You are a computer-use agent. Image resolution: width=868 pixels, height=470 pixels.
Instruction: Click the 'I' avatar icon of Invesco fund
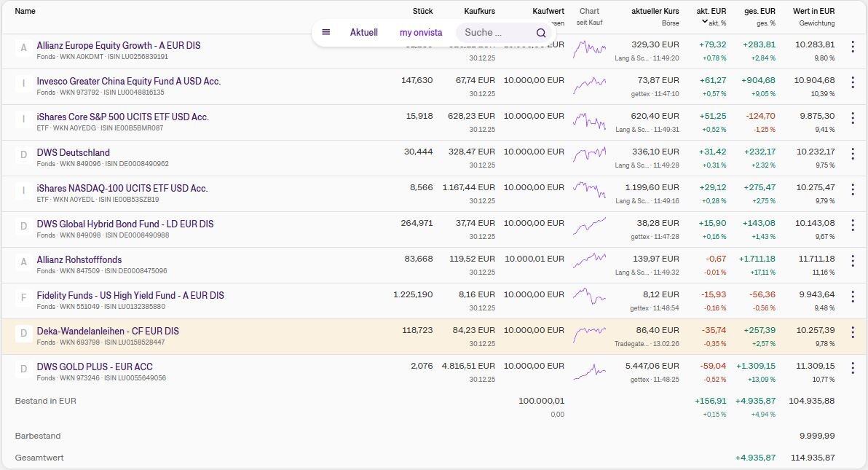coord(23,83)
